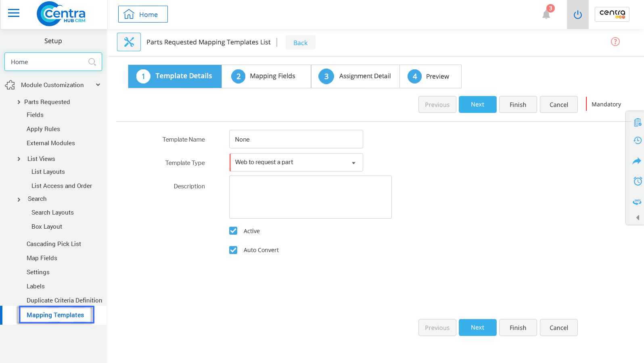This screenshot has width=644, height=363.
Task: Open External Modules menu item
Action: tap(51, 143)
